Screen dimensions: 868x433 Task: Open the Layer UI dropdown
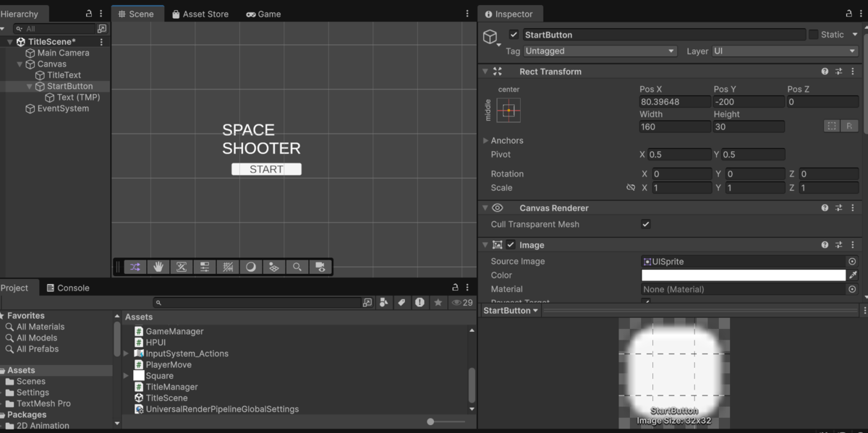[785, 51]
